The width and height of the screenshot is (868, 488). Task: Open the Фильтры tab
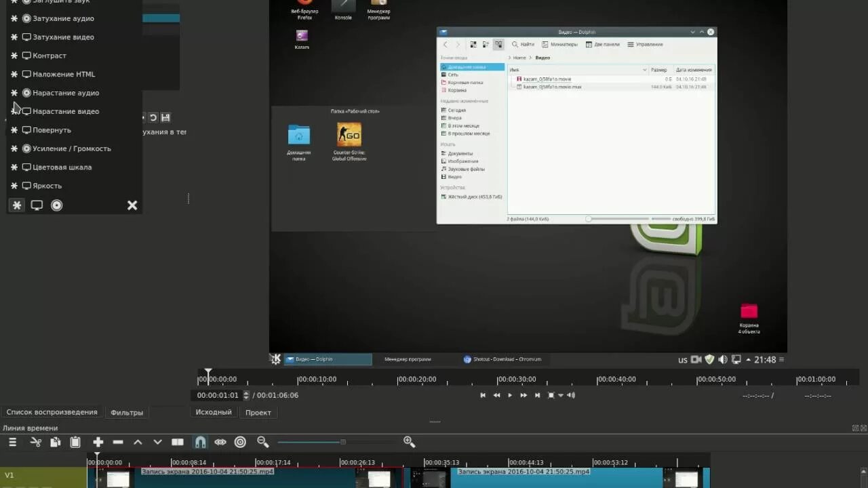tap(127, 412)
